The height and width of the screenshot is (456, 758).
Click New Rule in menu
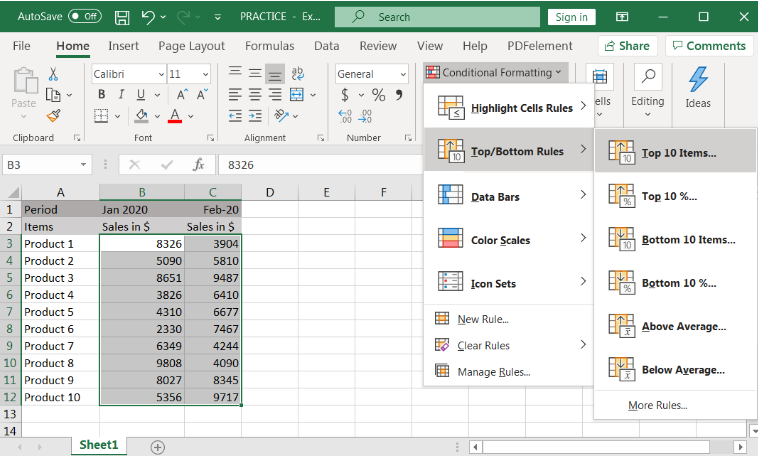(x=509, y=319)
